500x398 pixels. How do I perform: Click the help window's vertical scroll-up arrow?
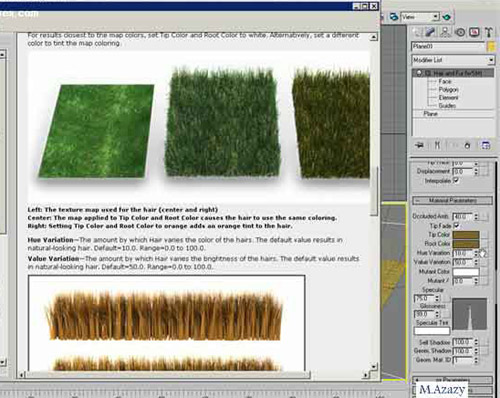(374, 37)
